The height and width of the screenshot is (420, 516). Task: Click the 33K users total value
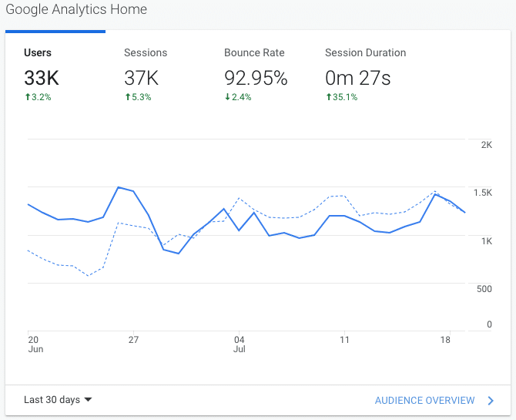[42, 78]
